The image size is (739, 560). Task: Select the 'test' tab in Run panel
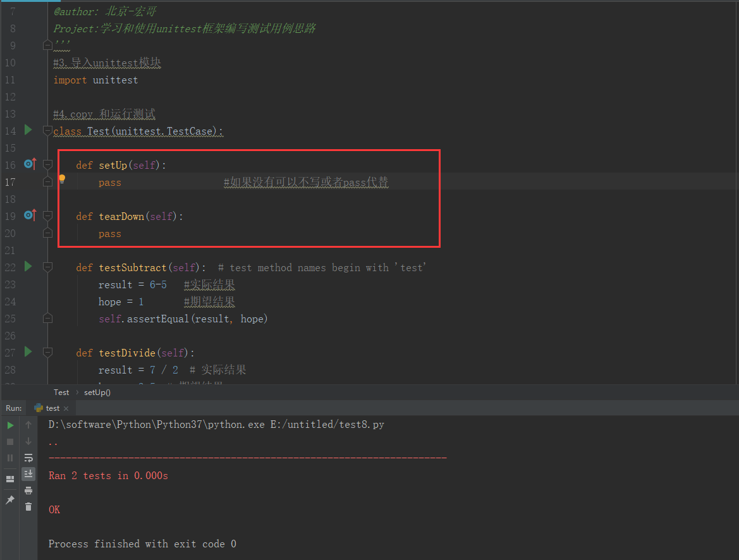click(51, 408)
